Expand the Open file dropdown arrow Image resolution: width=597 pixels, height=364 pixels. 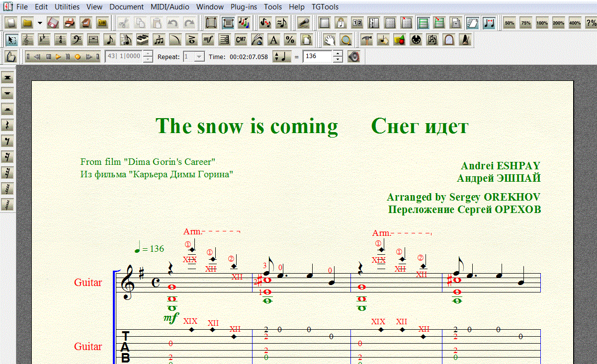pos(40,22)
